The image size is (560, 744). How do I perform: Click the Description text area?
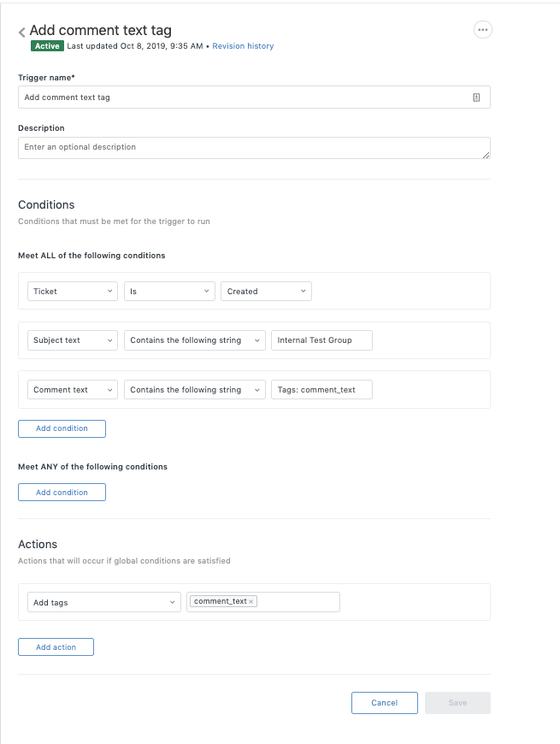pyautogui.click(x=254, y=148)
